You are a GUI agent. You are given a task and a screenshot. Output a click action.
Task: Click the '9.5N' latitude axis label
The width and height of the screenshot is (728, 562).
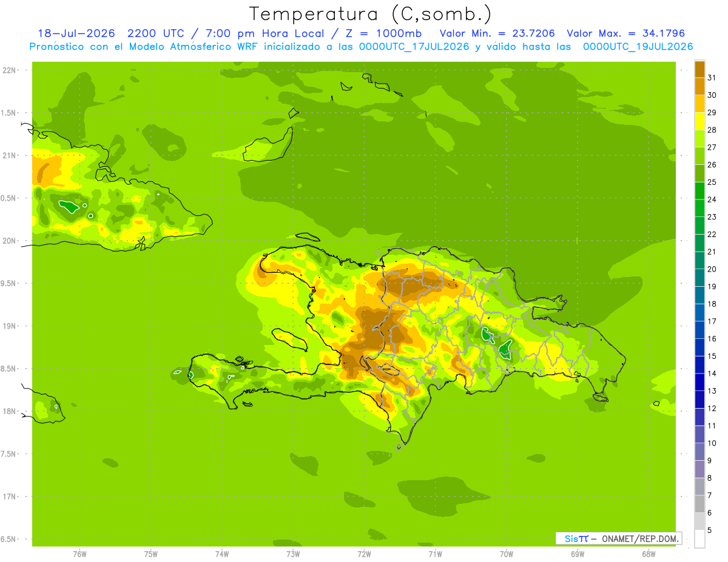9,283
